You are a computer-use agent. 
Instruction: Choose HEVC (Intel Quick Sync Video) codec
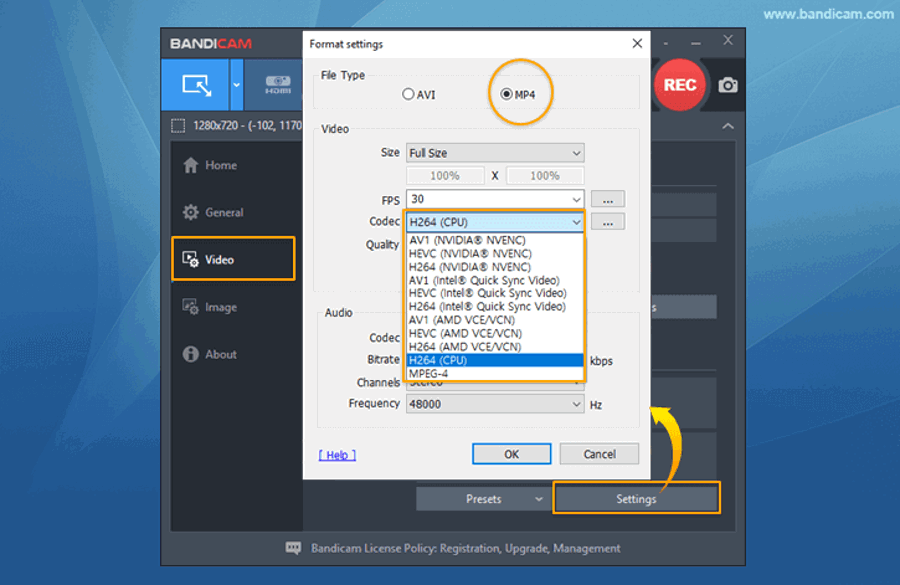click(495, 293)
